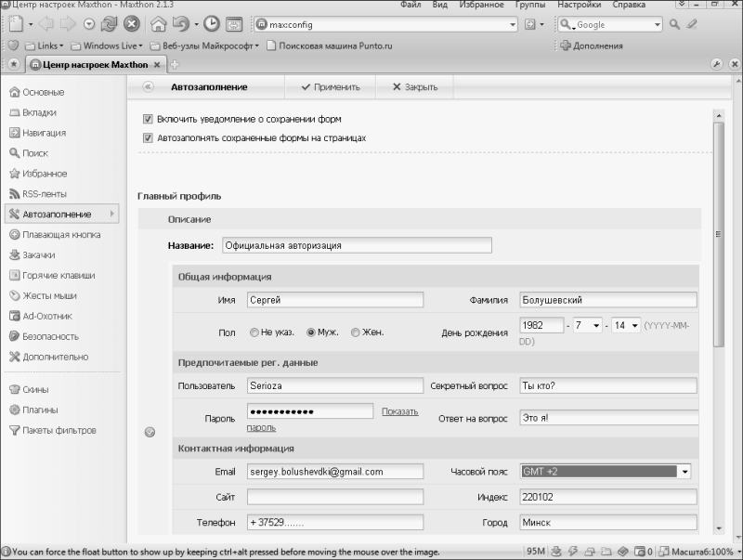The height and width of the screenshot is (560, 743).
Task: Click the Refresh page icon
Action: pos(109,24)
